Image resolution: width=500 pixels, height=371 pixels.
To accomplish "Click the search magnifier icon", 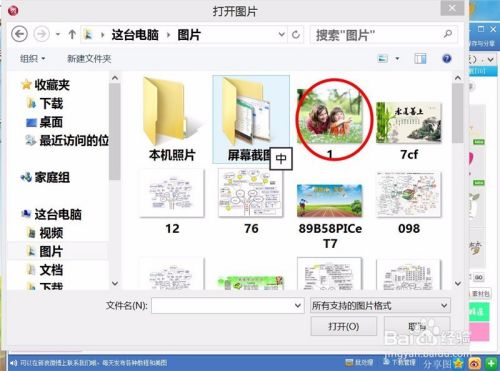I will [448, 34].
